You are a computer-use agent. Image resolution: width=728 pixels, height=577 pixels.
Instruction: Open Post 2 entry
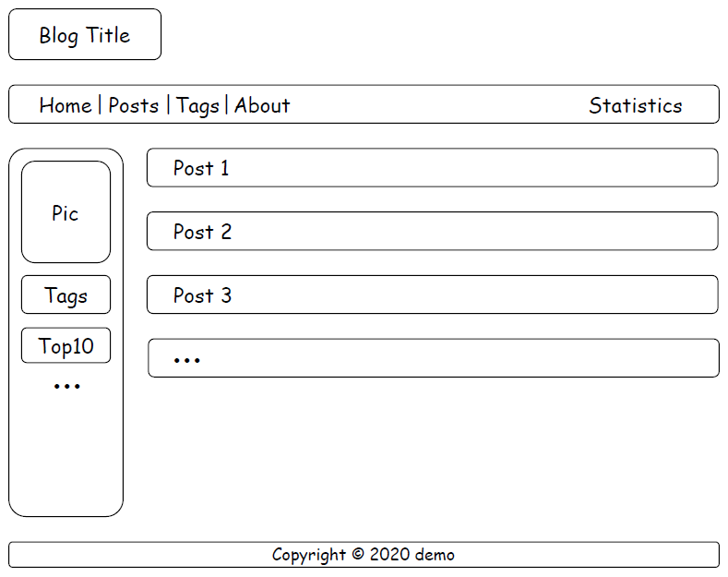(x=432, y=232)
